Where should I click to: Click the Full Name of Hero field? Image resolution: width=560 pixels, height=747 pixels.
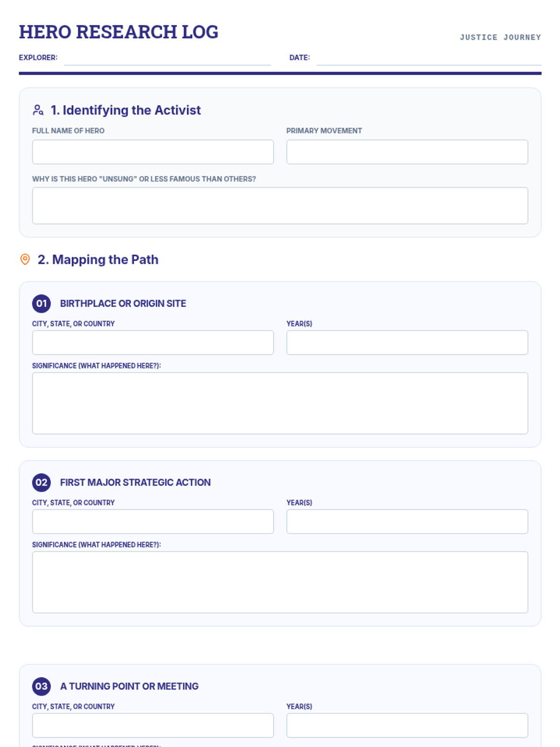coord(153,152)
